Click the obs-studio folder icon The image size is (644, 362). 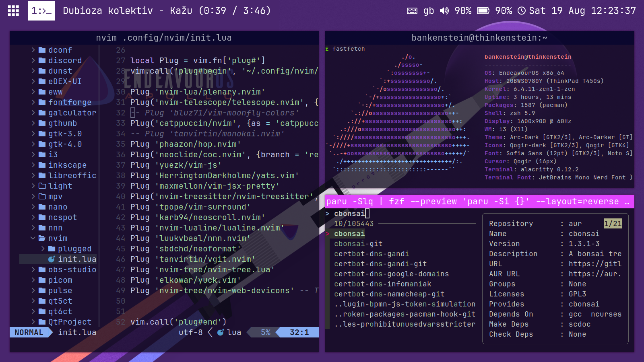[x=42, y=269]
